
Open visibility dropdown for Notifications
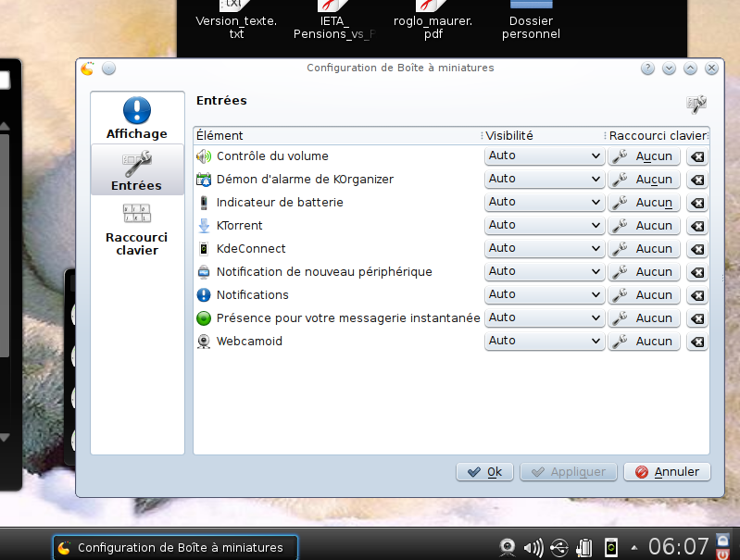(545, 295)
